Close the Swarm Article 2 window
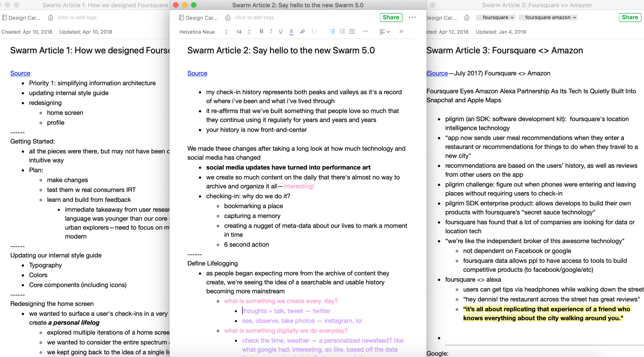 pyautogui.click(x=176, y=5)
